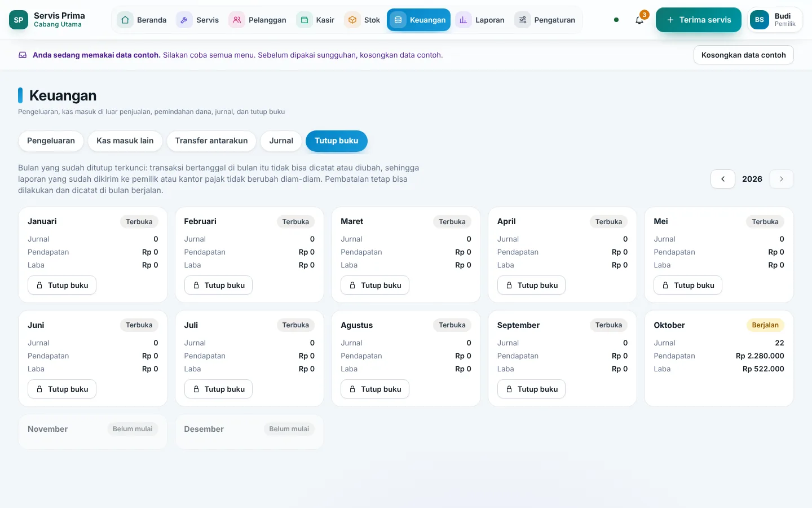Select the active Tutup buku tab

point(337,141)
